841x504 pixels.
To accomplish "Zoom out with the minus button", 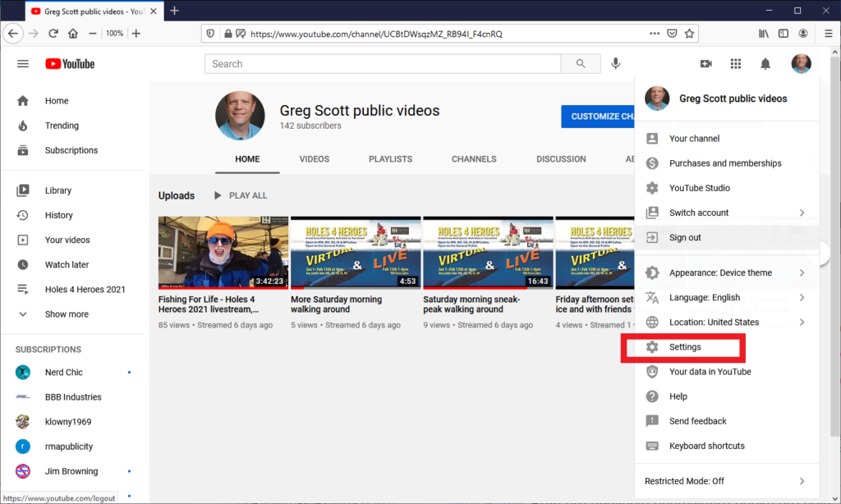I will (93, 33).
